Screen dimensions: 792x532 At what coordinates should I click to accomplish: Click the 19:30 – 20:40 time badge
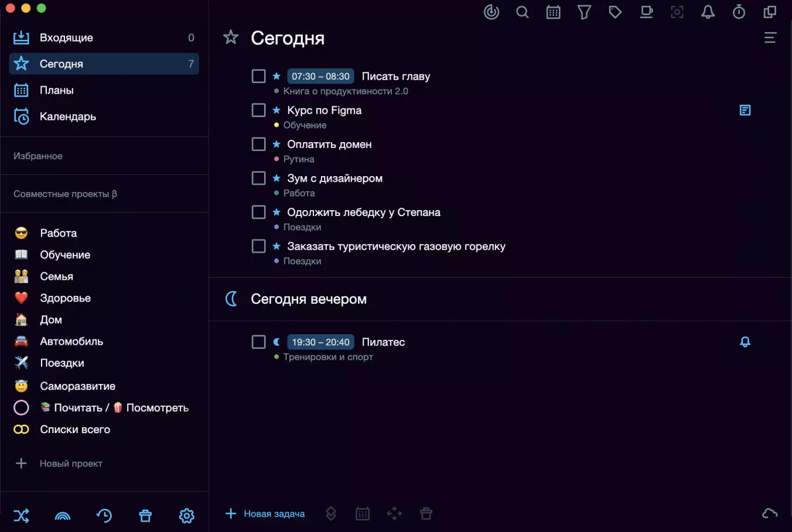click(x=320, y=342)
